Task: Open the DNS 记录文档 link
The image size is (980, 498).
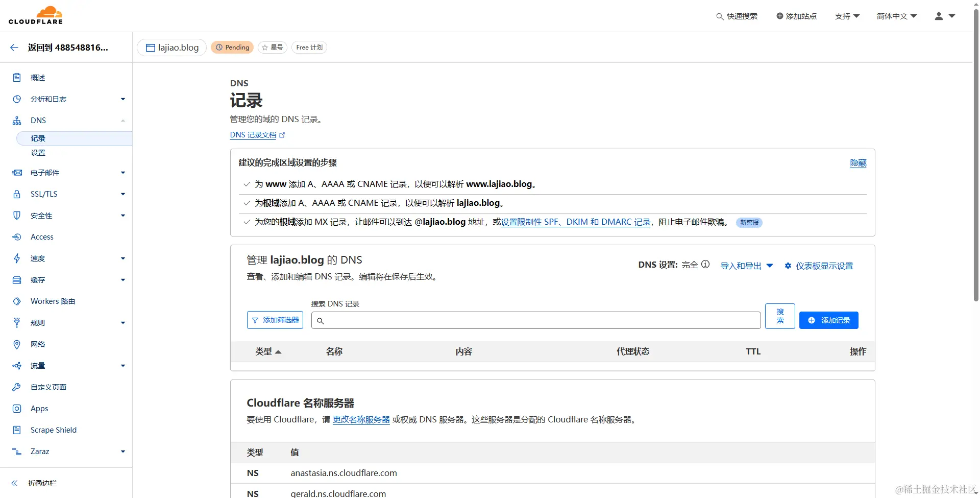Action: [x=257, y=135]
